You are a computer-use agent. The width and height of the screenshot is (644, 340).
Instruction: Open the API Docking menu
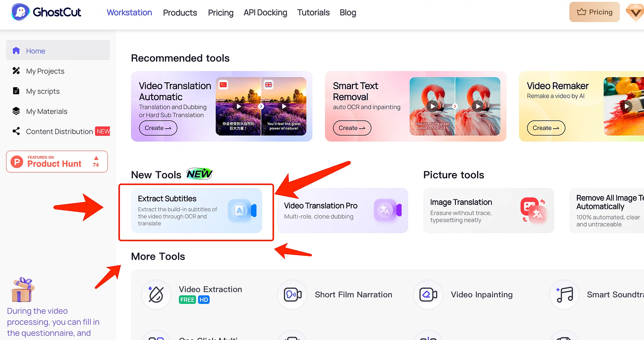tap(265, 12)
